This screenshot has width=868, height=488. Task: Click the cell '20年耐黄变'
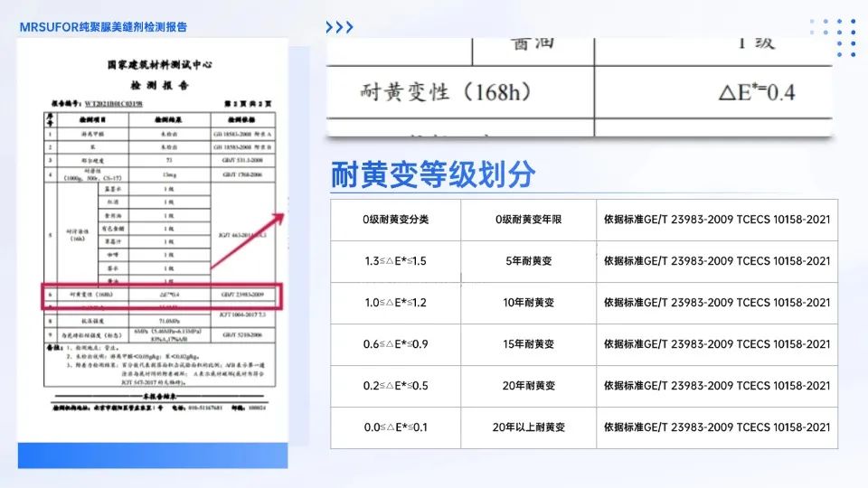529,386
